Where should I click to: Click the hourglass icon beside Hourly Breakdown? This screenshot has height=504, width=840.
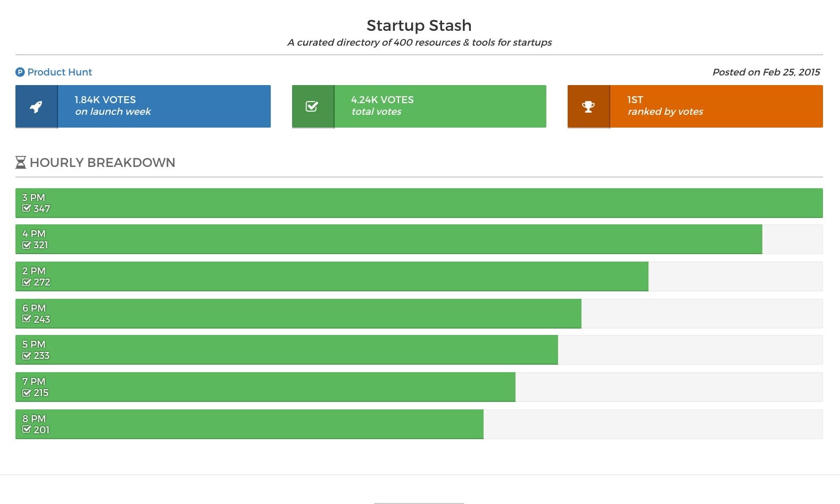tap(21, 163)
